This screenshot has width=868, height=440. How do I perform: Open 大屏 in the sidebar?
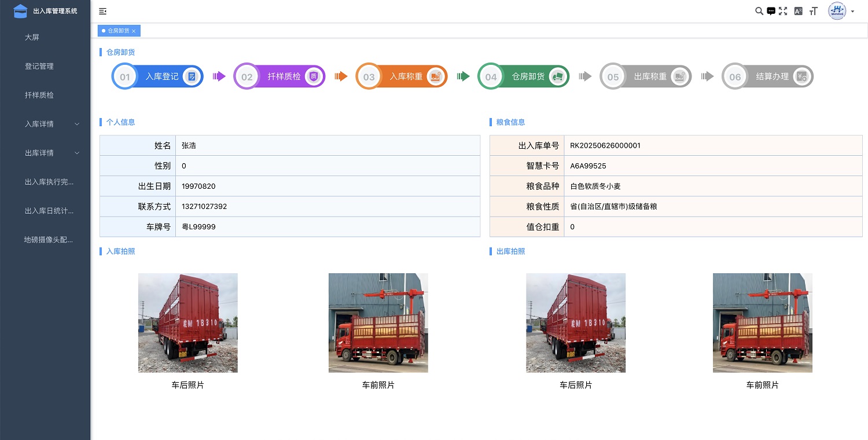point(32,37)
